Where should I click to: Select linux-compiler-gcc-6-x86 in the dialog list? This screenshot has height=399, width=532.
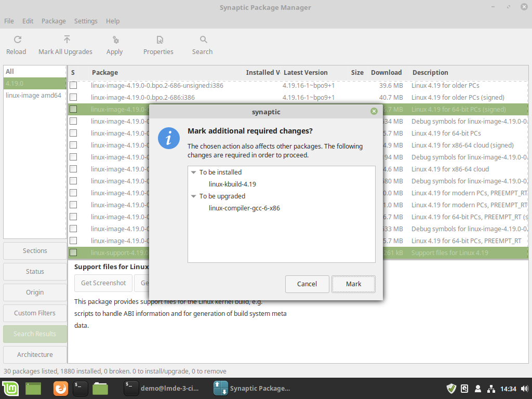[244, 208]
